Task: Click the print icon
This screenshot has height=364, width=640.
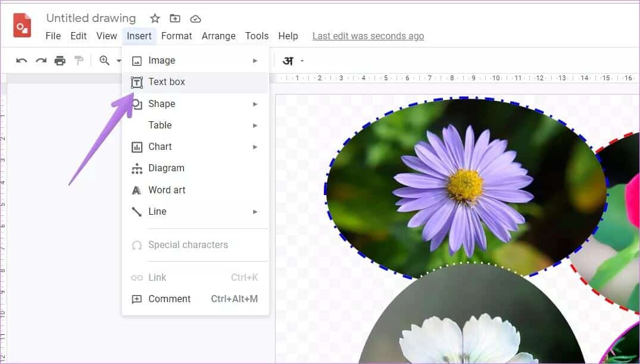Action: tap(60, 61)
